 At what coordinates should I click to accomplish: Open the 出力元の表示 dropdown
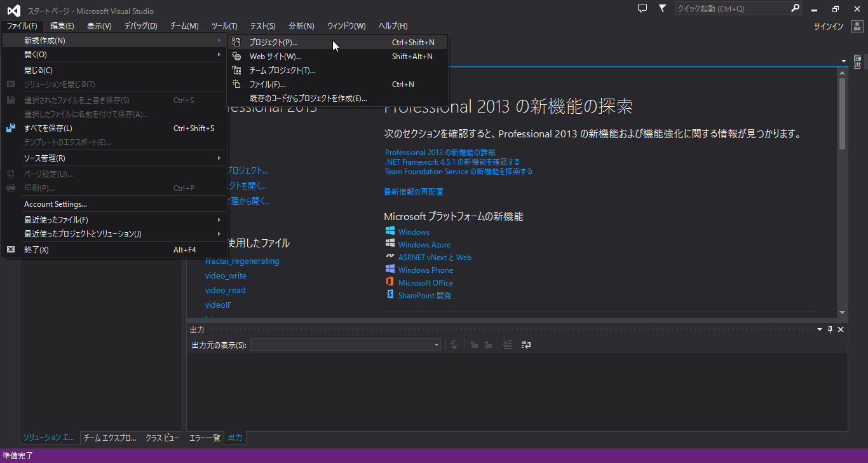tap(435, 344)
